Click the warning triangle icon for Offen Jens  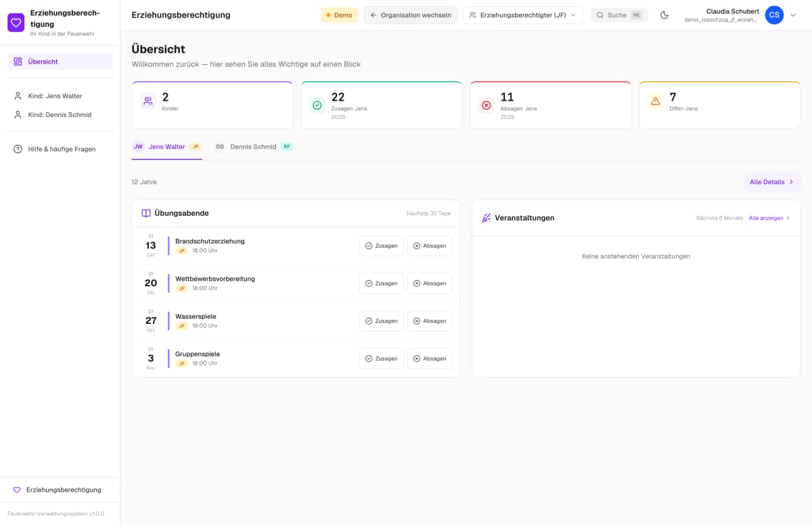click(655, 101)
